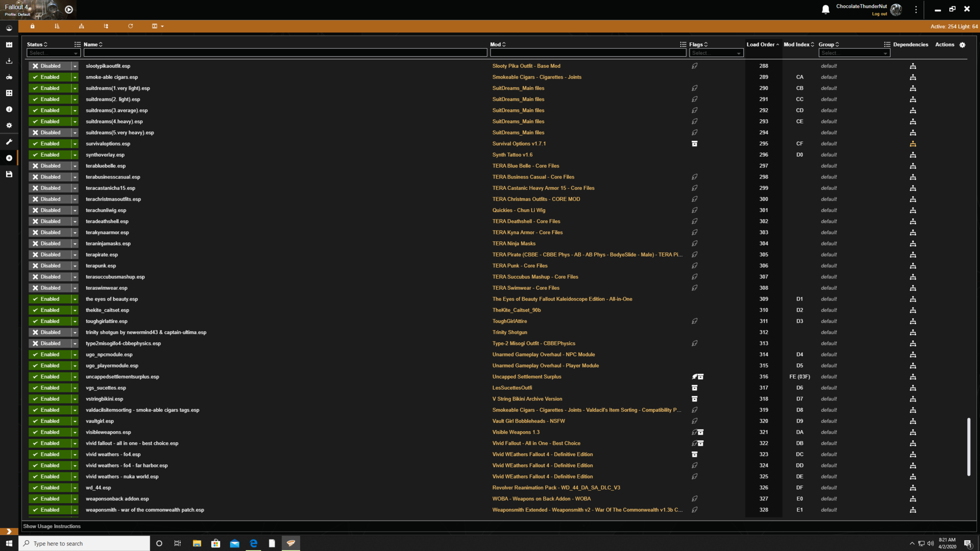Screen dimensions: 980x551
Task: Open the wrench tools page in the sidebar
Action: (9, 142)
